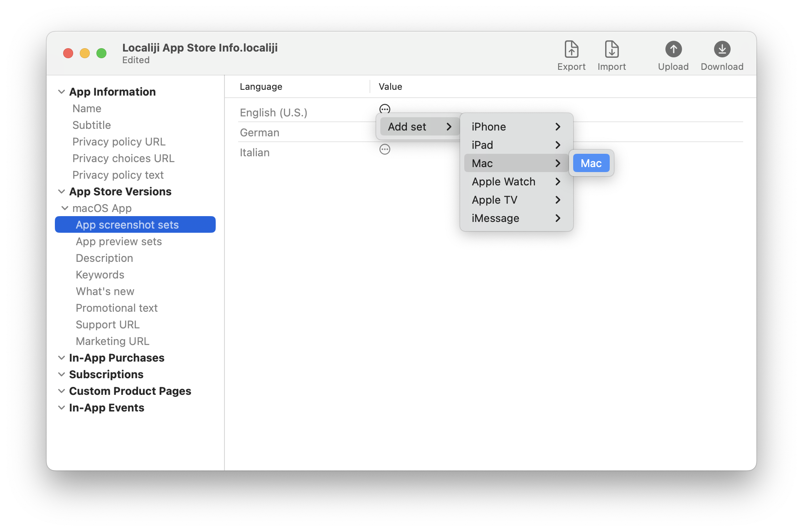Open the ellipsis menu for English (U.S.)
This screenshot has width=803, height=532.
[x=385, y=109]
